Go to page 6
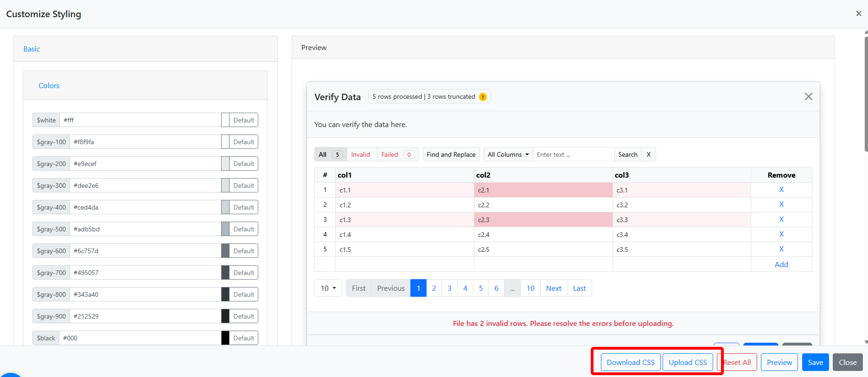Image resolution: width=868 pixels, height=377 pixels. click(496, 288)
